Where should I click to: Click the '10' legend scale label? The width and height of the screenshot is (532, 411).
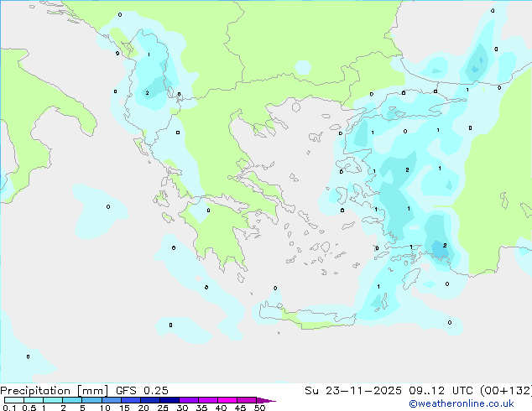105,408
